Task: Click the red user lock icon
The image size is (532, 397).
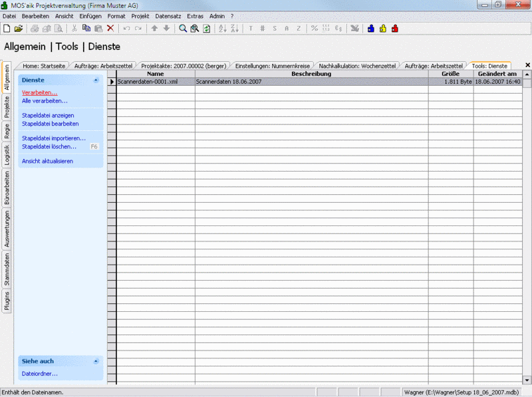Action: point(394,29)
